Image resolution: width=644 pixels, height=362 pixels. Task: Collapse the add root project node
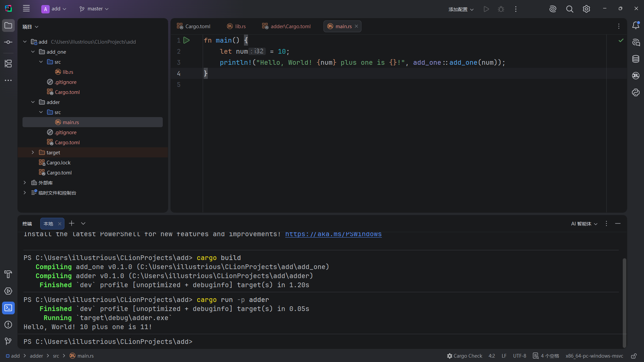tap(25, 42)
